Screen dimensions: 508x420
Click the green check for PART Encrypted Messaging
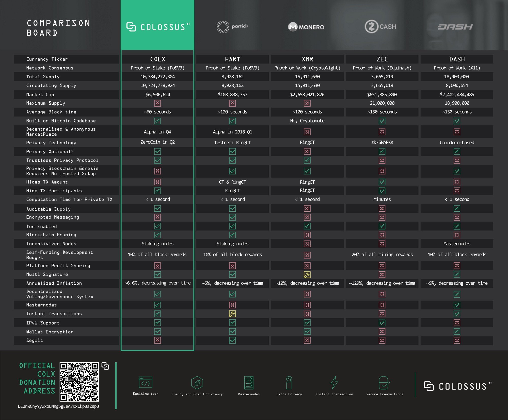click(x=232, y=217)
